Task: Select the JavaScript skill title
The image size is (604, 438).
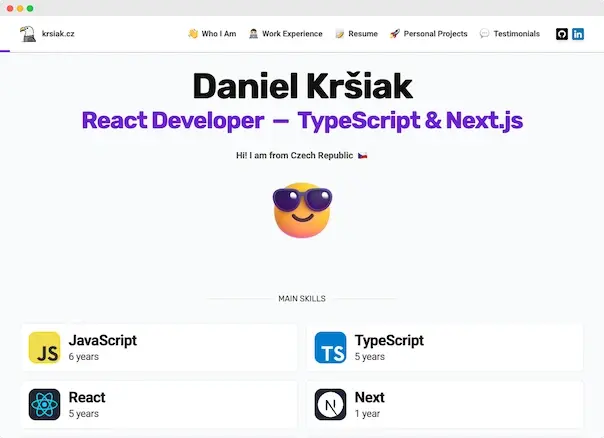Action: (102, 341)
